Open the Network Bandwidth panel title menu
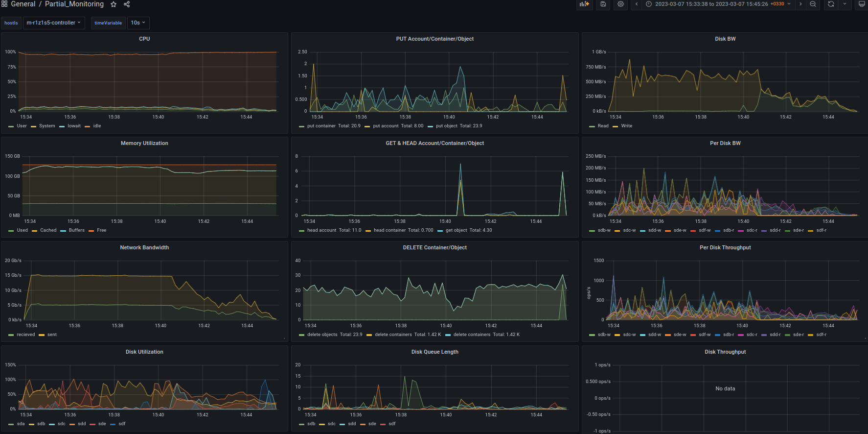 coord(144,248)
